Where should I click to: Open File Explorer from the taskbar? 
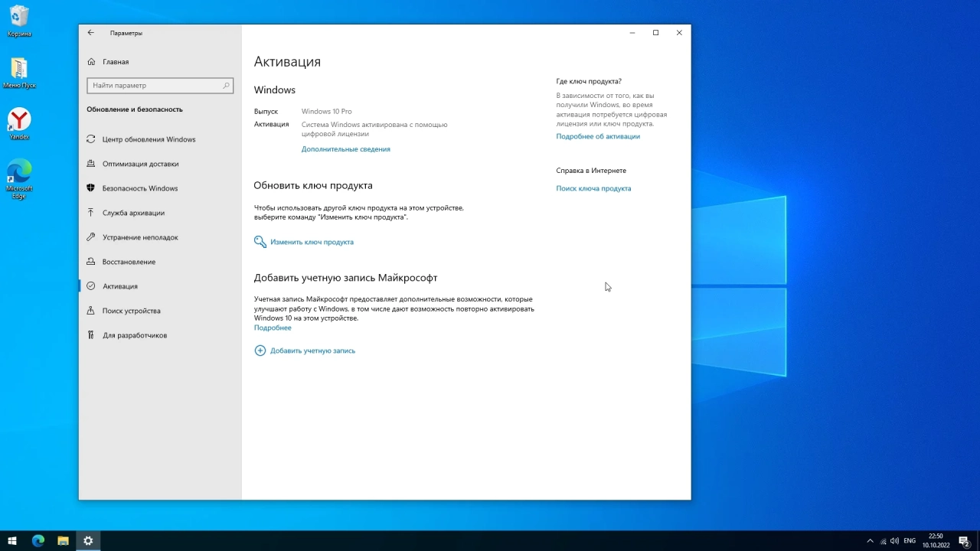63,541
